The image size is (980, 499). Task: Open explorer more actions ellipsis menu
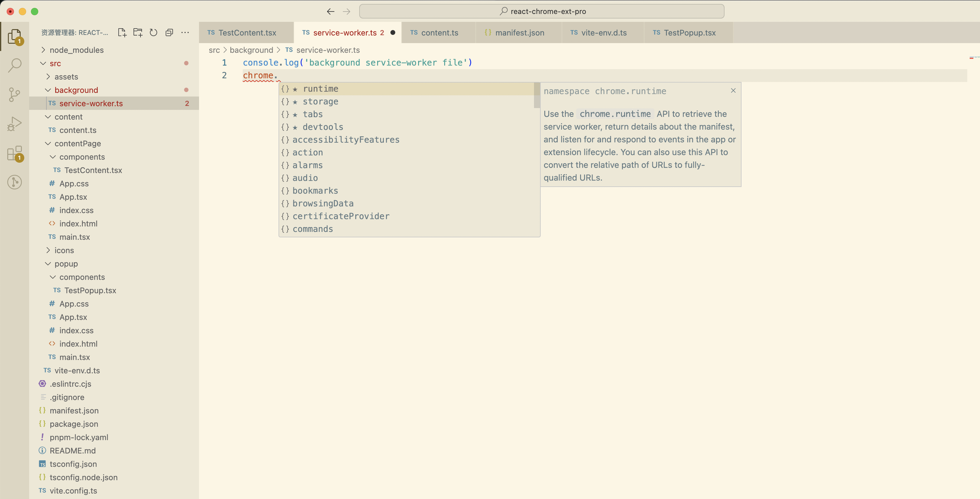185,33
